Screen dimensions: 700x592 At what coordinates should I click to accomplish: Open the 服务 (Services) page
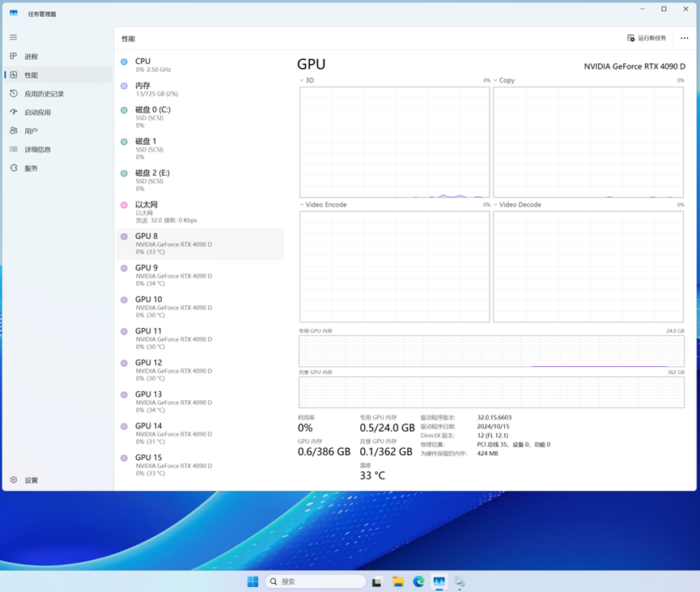57,168
